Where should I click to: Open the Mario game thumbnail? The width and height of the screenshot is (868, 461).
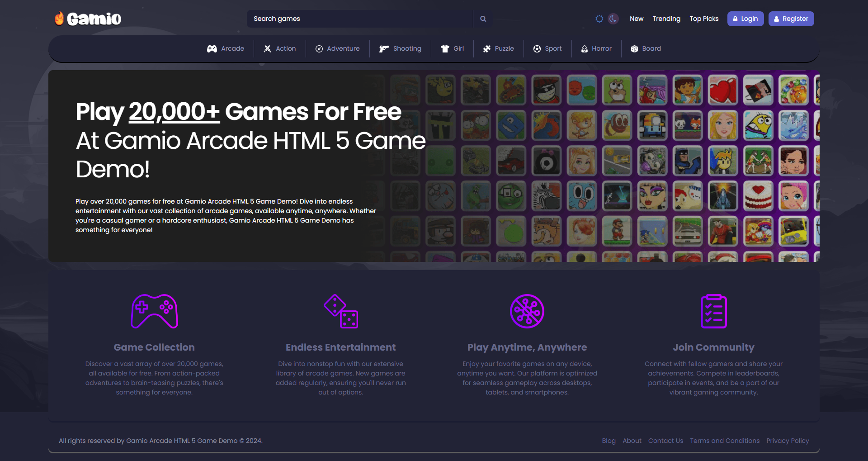pos(617,231)
